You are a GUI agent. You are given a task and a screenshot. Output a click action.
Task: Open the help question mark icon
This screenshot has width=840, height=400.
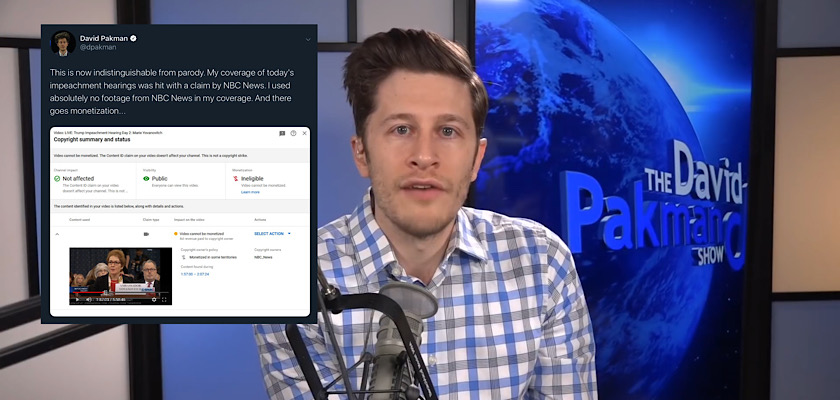pyautogui.click(x=293, y=133)
